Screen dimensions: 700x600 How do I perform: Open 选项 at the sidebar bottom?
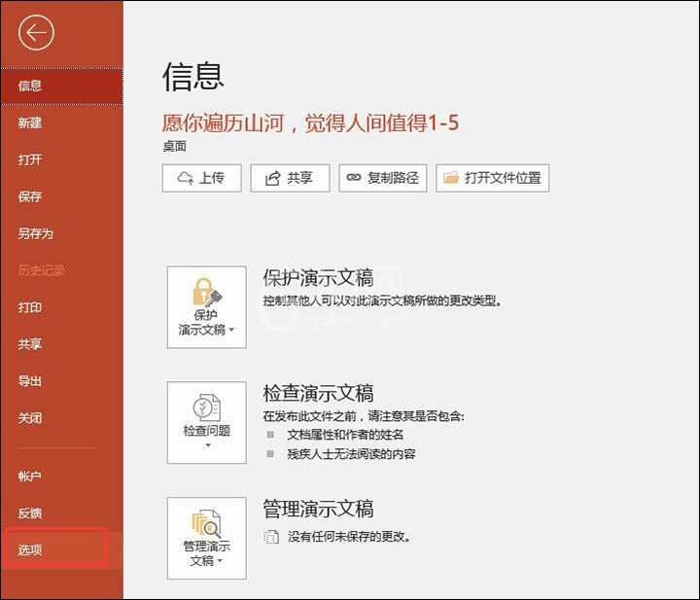[61, 550]
